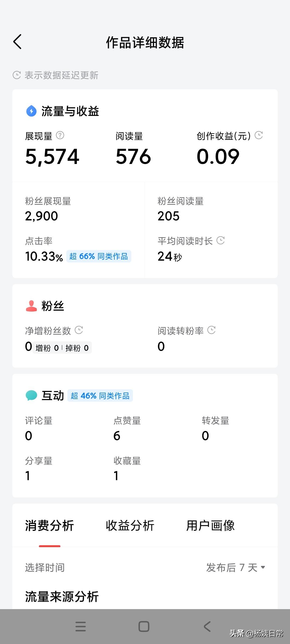Image resolution: width=290 pixels, height=644 pixels.
Task: Tap clock icon beside 净增粉丝数
Action: tap(79, 330)
